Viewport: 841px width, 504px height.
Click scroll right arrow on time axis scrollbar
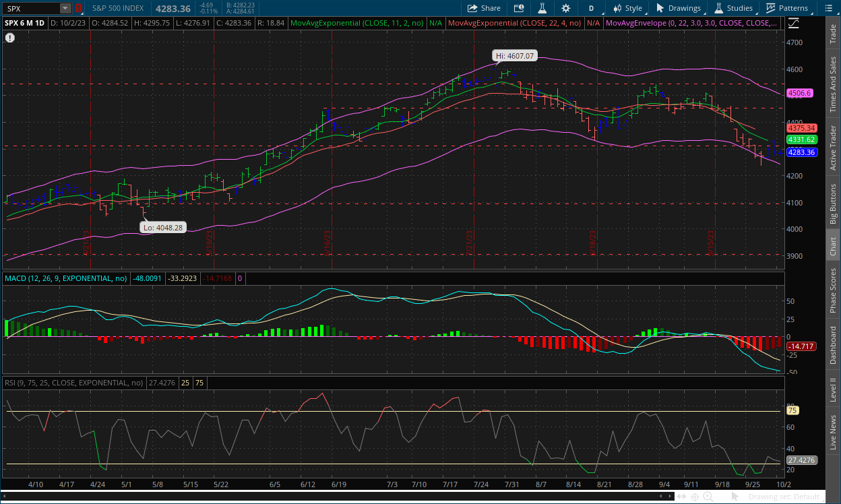[x=671, y=497]
